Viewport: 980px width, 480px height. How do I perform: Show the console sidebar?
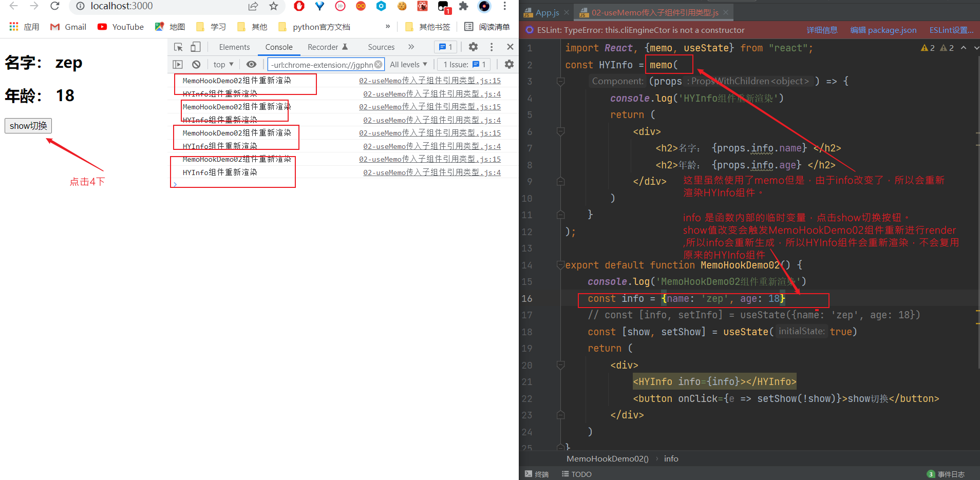(178, 65)
